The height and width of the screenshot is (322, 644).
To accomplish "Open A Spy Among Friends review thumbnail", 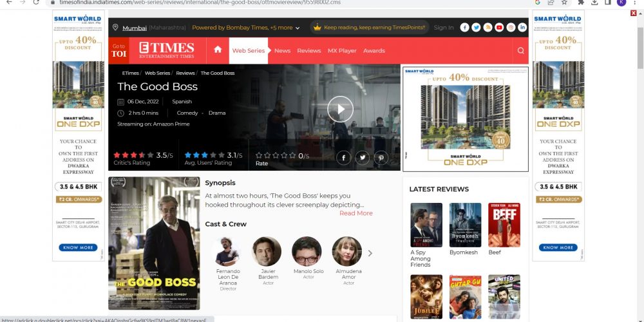I will coord(426,225).
